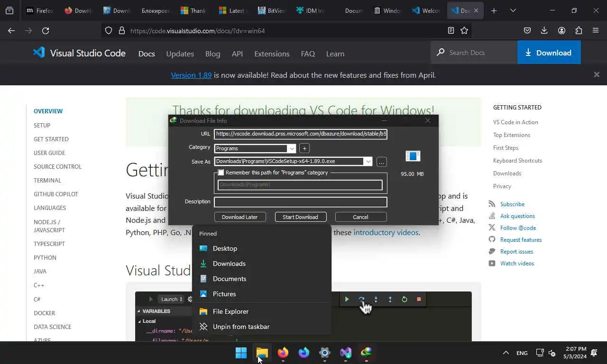This screenshot has width=607, height=364.
Task: Click the padlock site security icon
Action: [x=122, y=30]
